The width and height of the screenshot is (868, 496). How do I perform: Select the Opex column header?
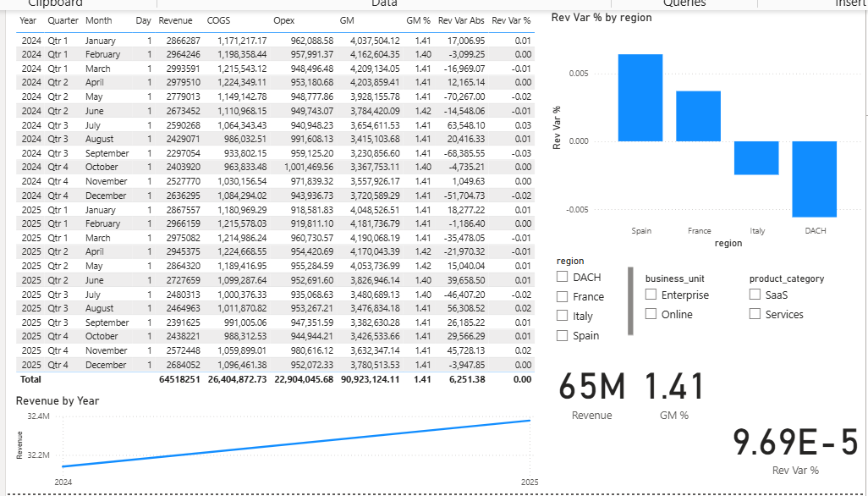pyautogui.click(x=283, y=20)
